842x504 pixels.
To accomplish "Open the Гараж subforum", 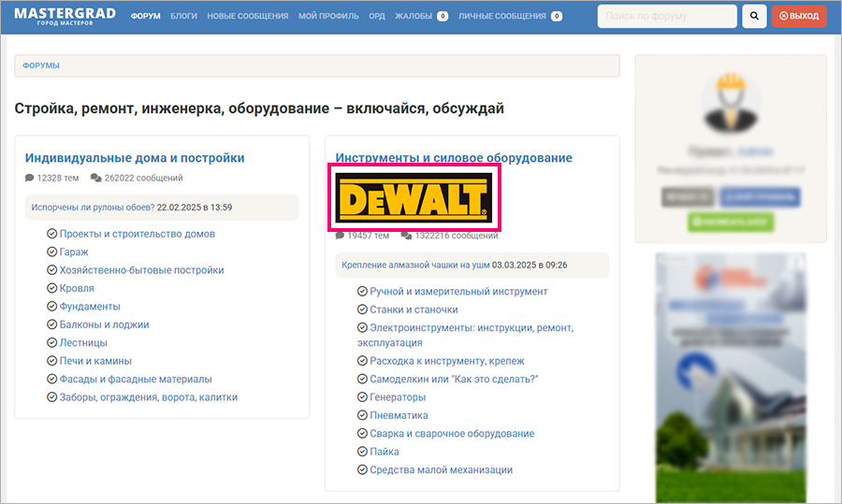I will 74,252.
